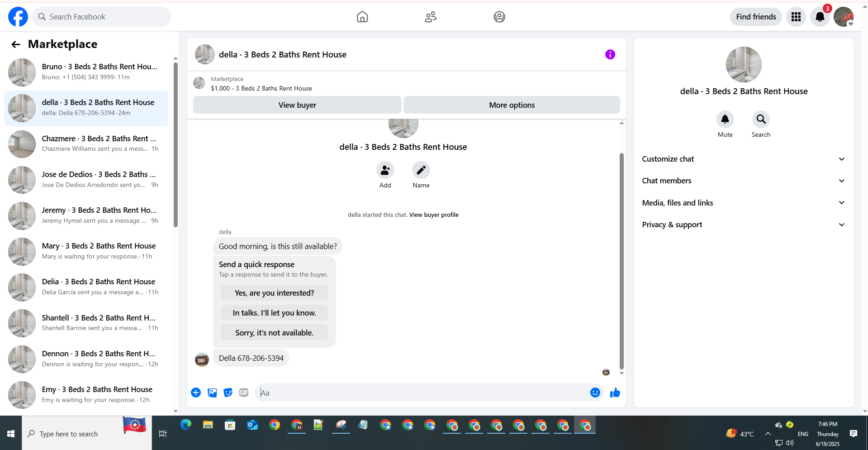Send a thumbs-up like

coord(615,393)
